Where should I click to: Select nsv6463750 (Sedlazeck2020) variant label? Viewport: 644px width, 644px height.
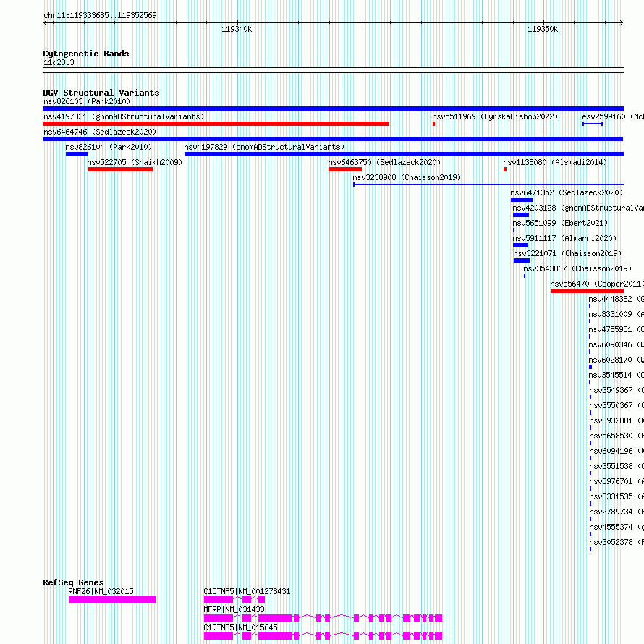384,162
